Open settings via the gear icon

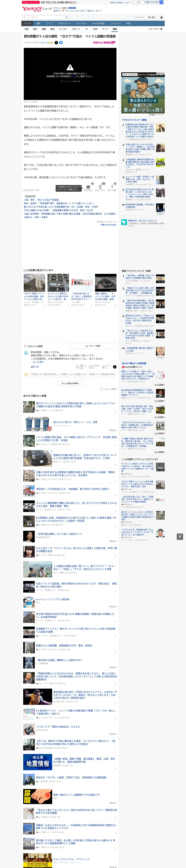pyautogui.click(x=161, y=18)
